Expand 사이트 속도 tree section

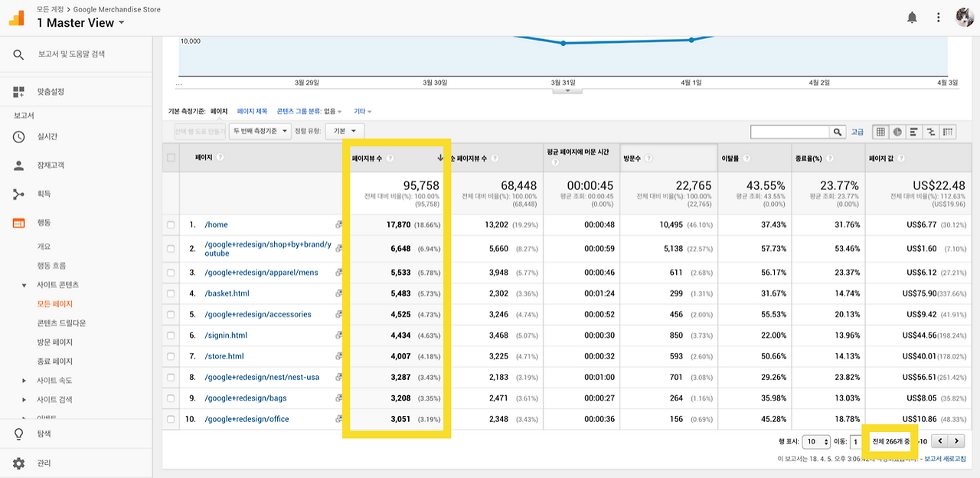[x=24, y=381]
